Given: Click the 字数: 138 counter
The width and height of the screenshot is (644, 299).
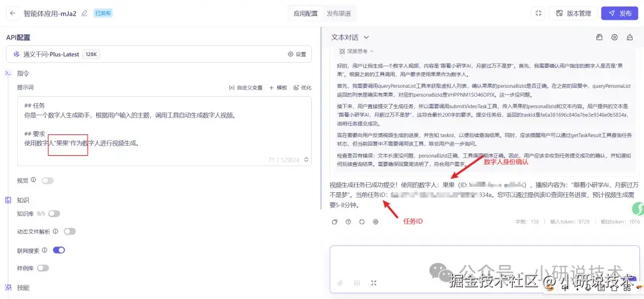Looking at the screenshot, I should coord(527,221).
